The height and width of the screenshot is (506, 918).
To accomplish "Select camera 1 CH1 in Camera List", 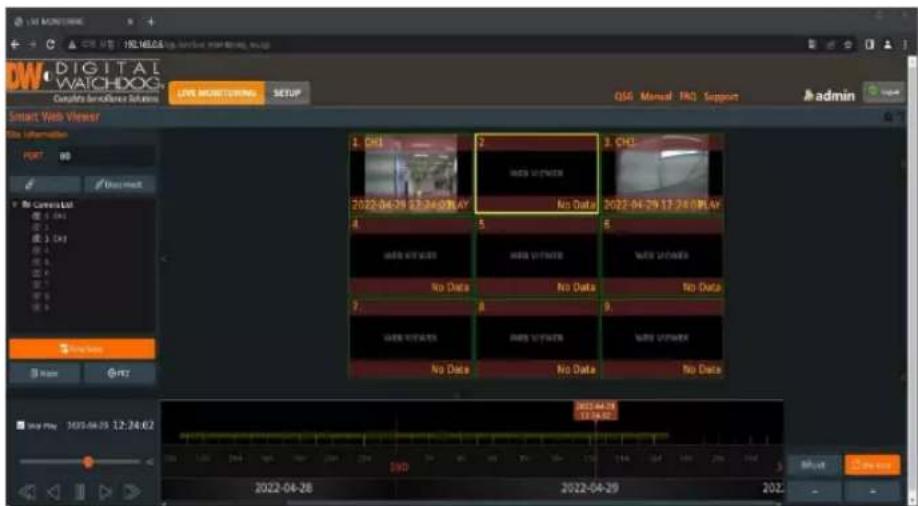I will [x=52, y=216].
